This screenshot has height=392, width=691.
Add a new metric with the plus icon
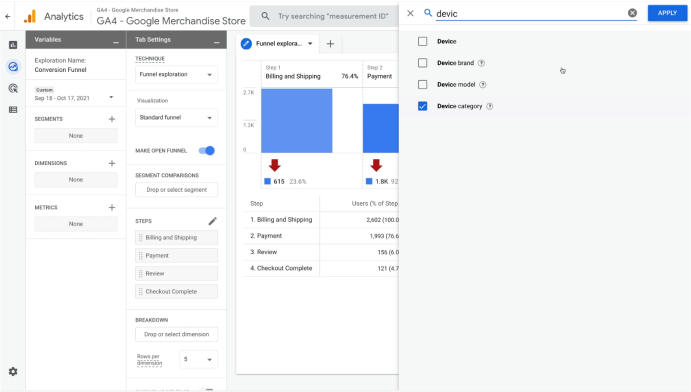pos(112,207)
